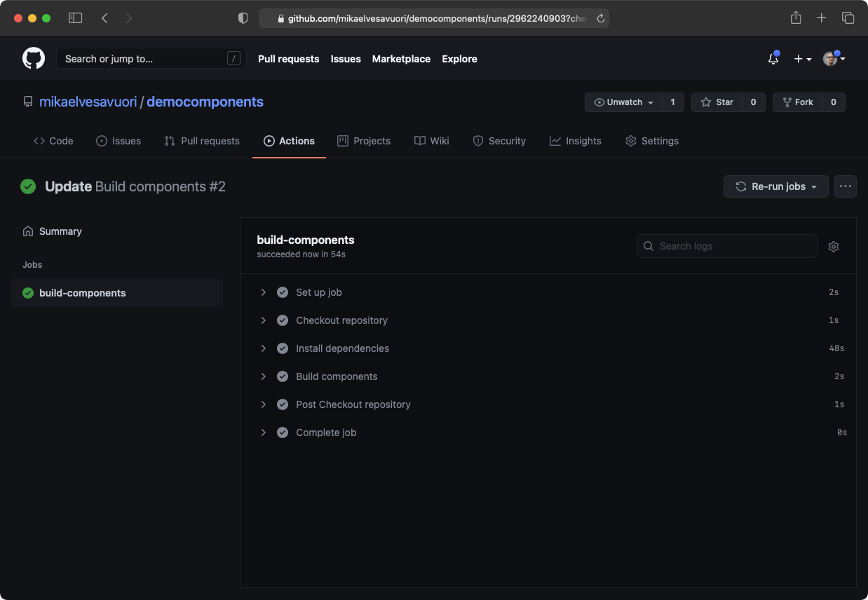This screenshot has height=600, width=868.
Task: Click the build-components log panel heading
Action: [x=306, y=240]
